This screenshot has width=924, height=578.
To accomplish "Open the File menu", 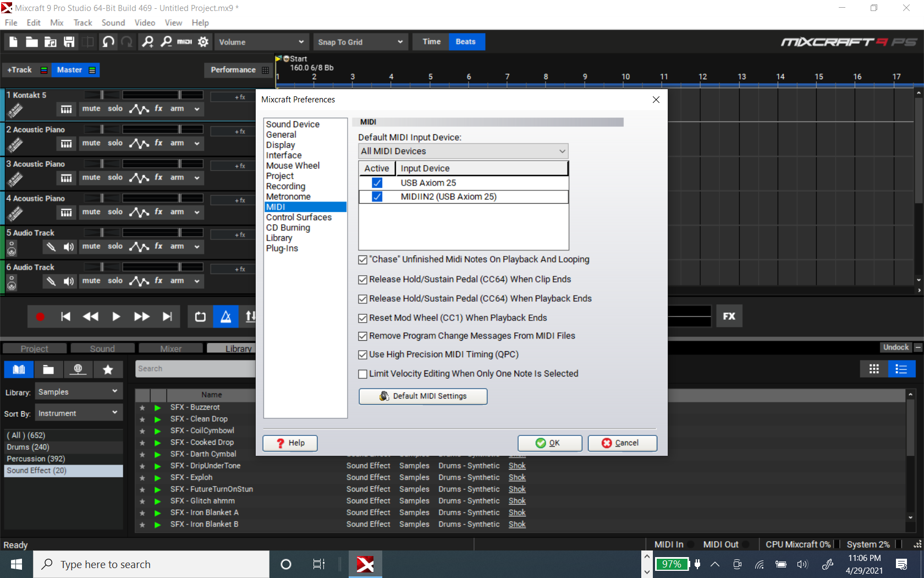I will click(x=11, y=23).
